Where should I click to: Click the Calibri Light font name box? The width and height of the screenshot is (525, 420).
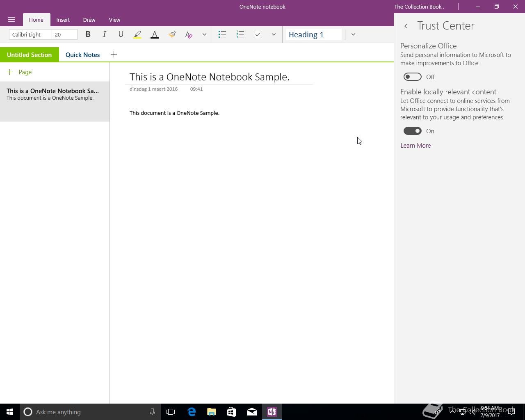[x=30, y=34]
